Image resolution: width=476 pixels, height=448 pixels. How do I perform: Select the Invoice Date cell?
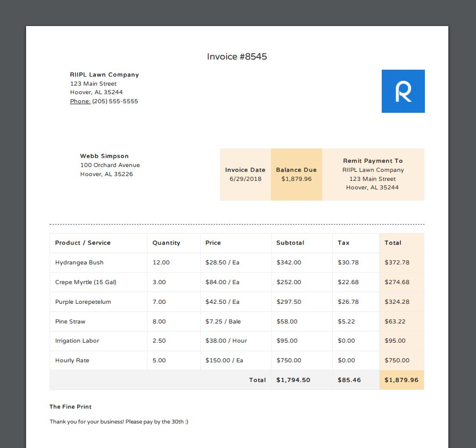(x=245, y=175)
